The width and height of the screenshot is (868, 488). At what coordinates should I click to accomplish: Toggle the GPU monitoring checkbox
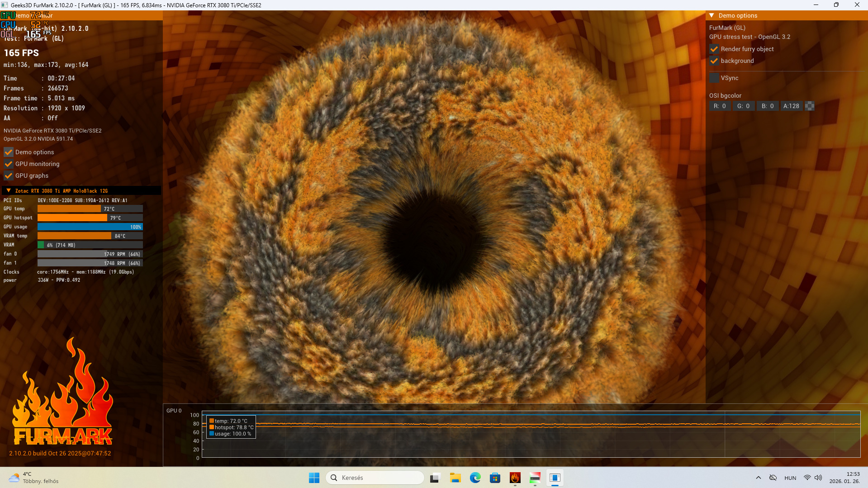(x=9, y=164)
